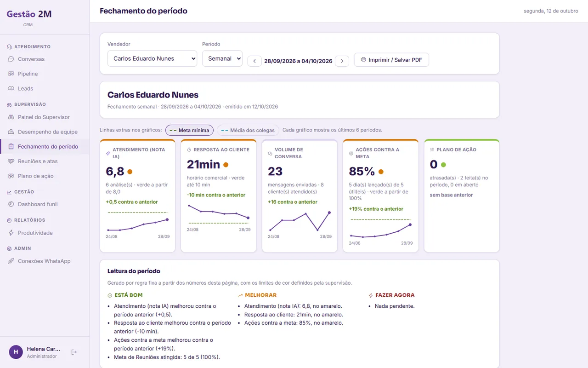Click Gestão 2M logo text

tap(29, 14)
